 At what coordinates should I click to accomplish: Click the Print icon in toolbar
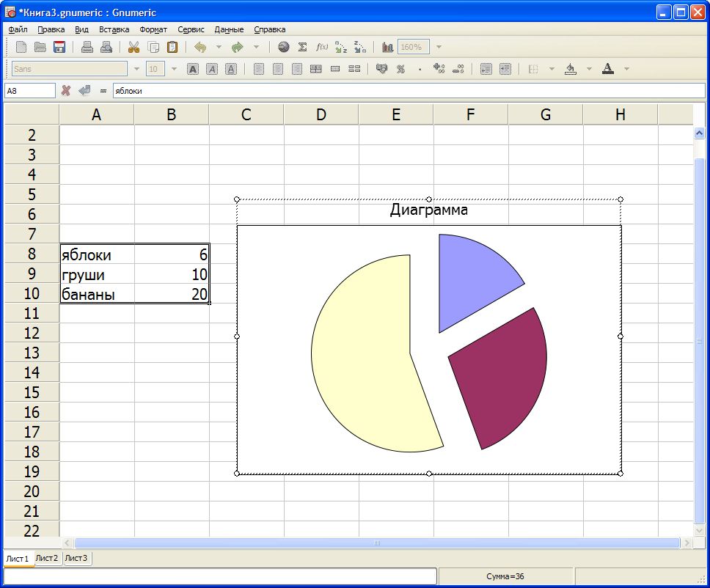click(x=87, y=47)
